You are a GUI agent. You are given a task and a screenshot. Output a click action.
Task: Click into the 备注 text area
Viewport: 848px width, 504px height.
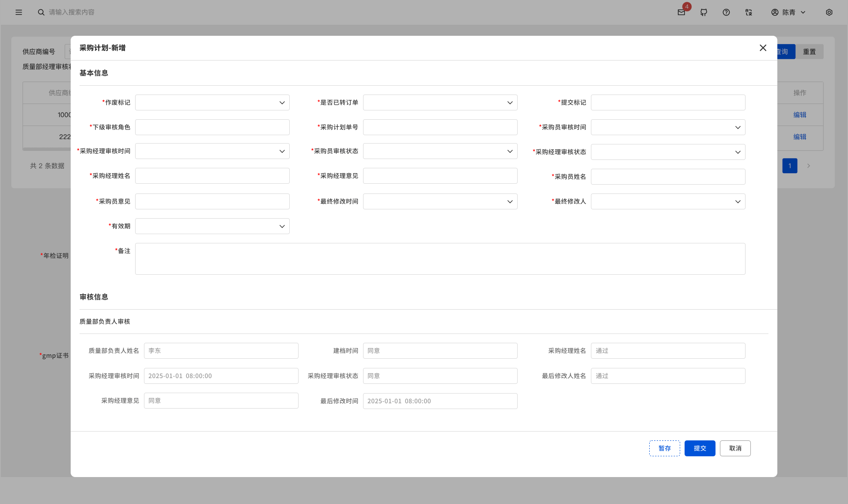coord(440,259)
